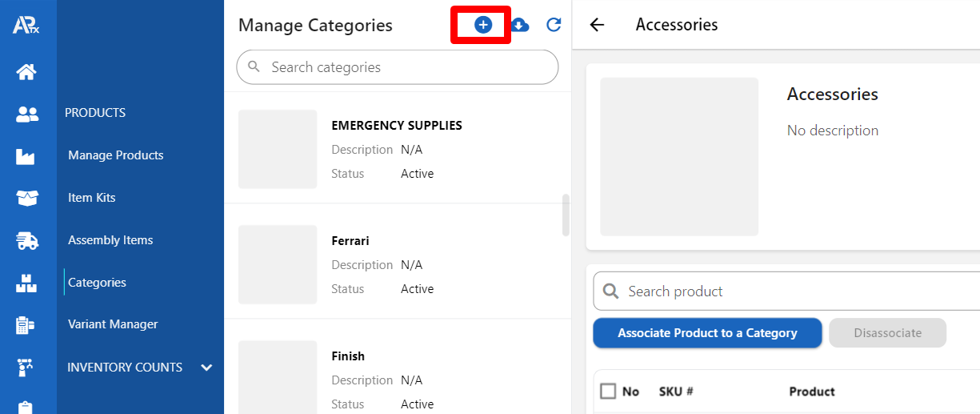Screen dimensions: 980x414
Task: Click the delivery truck icon in sidebar
Action: pyautogui.click(x=26, y=240)
